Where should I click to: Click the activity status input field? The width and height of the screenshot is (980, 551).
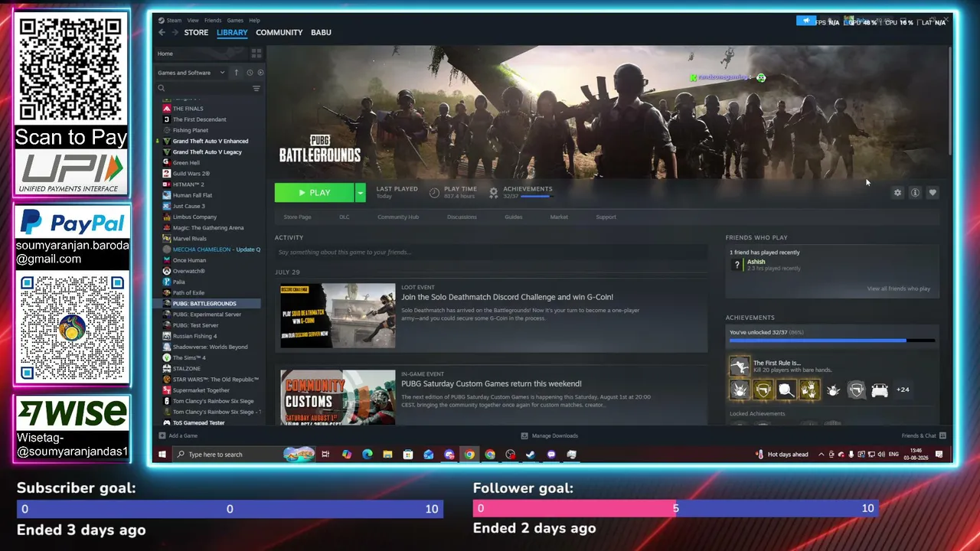(x=491, y=252)
